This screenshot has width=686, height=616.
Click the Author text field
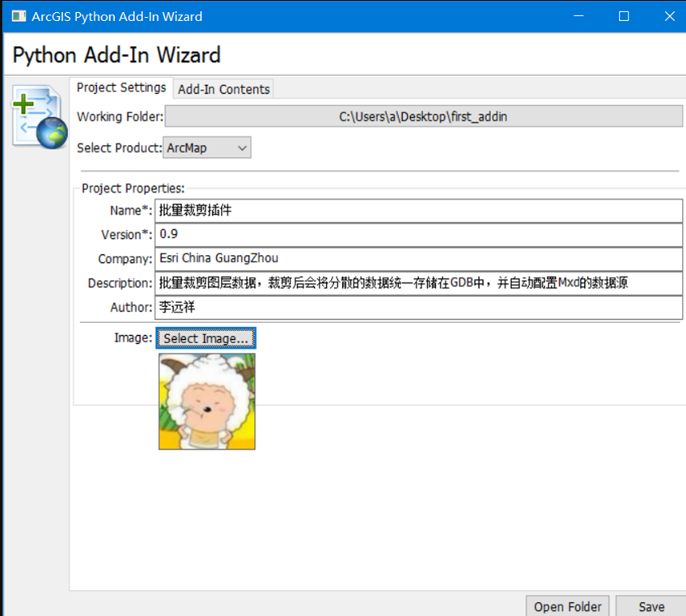tap(419, 308)
